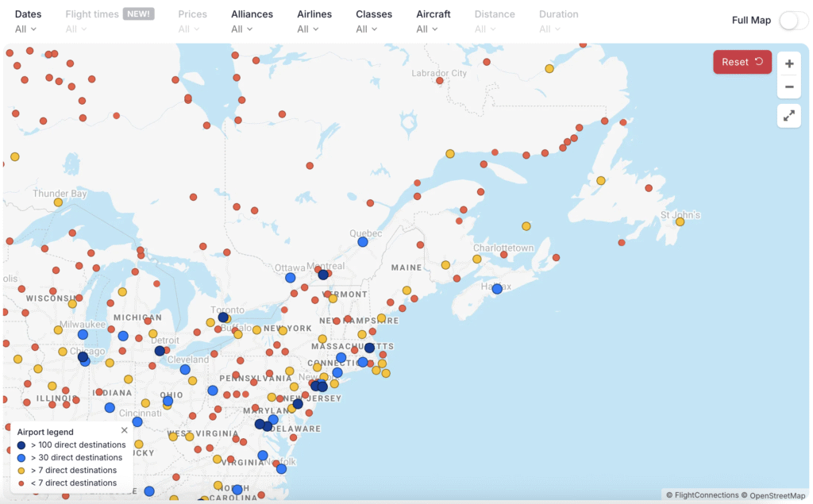Click the dark blue legend swatch
813x504 pixels.
click(21, 445)
